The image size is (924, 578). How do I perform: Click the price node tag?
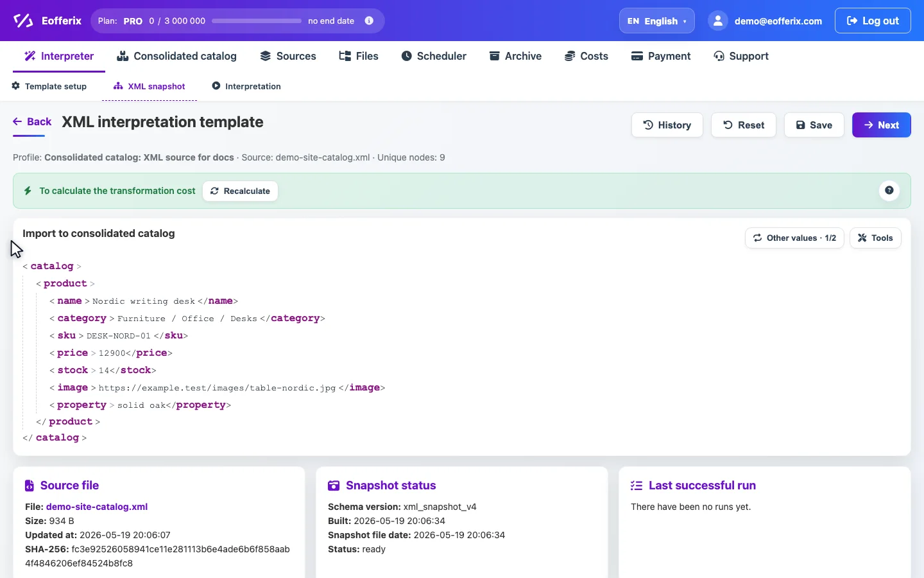(x=73, y=353)
